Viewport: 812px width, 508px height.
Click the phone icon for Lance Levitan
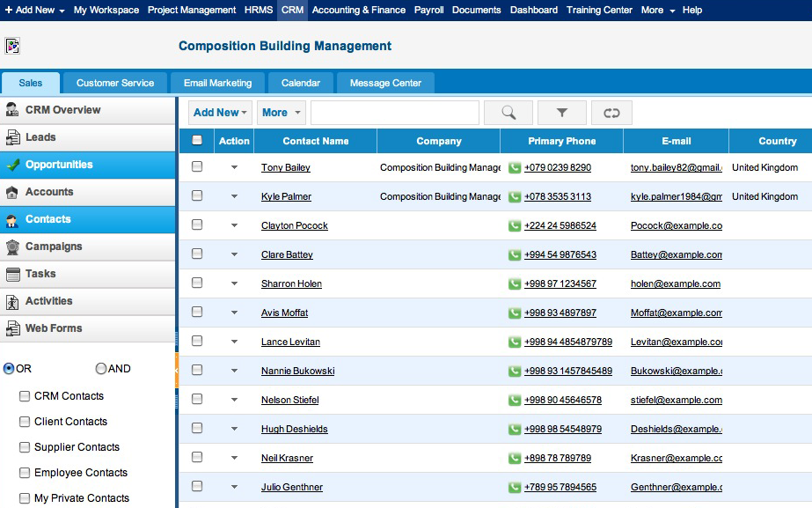(515, 342)
